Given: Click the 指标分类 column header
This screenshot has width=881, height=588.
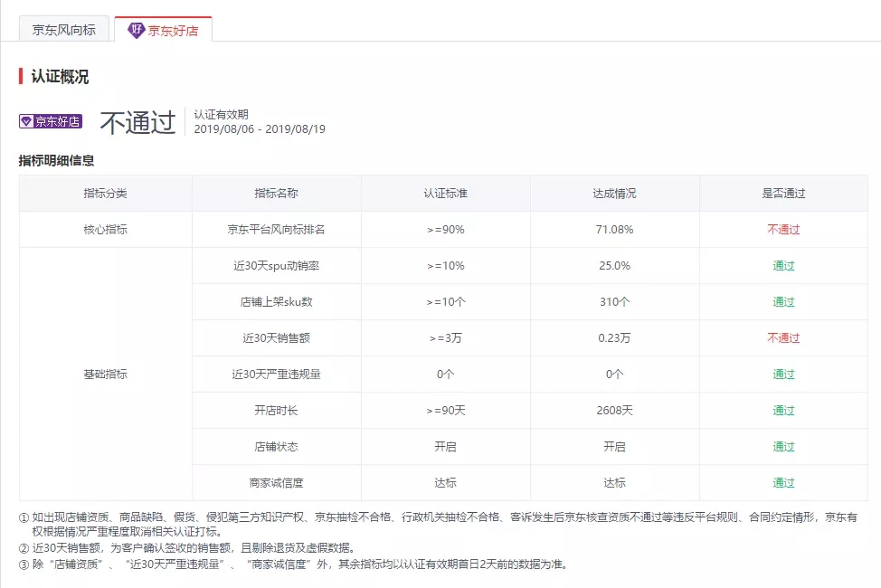Looking at the screenshot, I should tap(106, 194).
